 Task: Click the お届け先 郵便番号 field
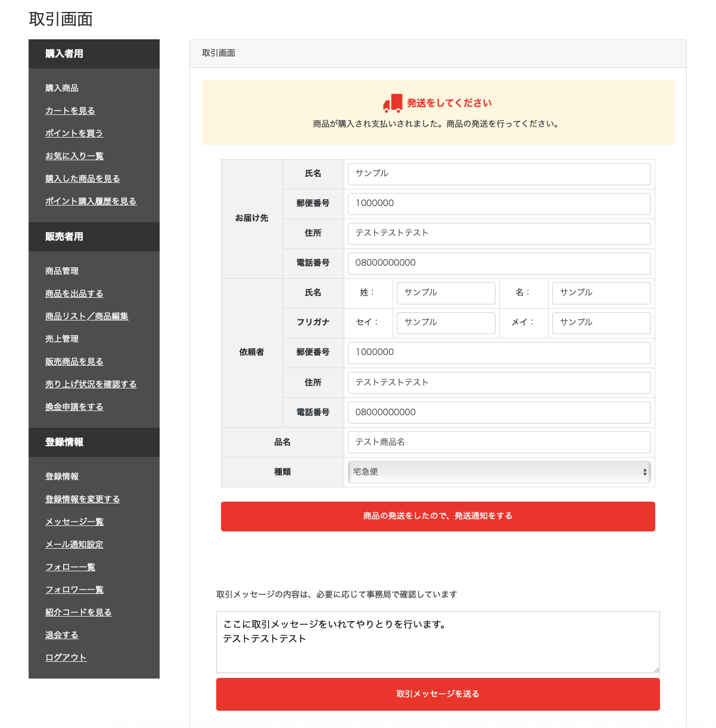click(x=499, y=204)
